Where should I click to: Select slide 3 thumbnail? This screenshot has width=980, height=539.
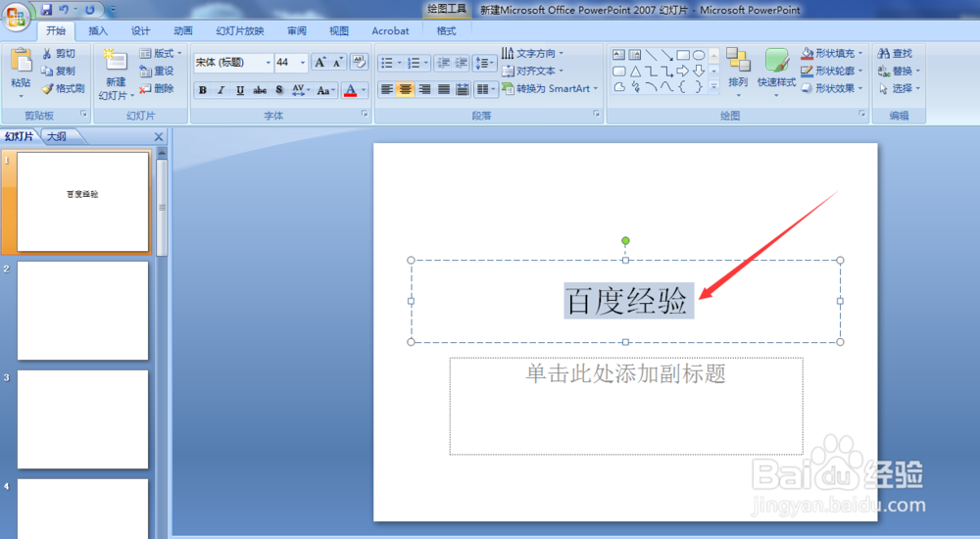coord(82,419)
